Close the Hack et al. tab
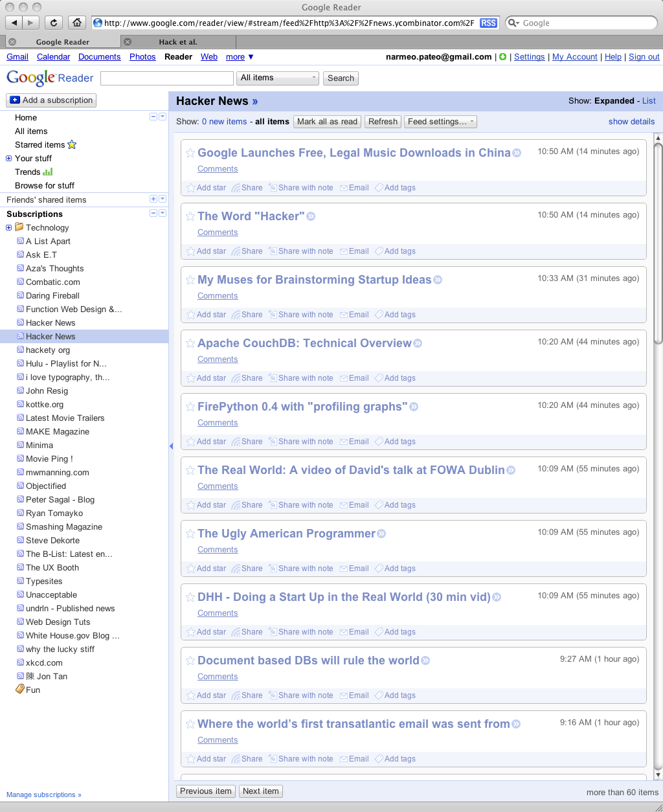Viewport: 663px width, 812px height. tap(128, 42)
